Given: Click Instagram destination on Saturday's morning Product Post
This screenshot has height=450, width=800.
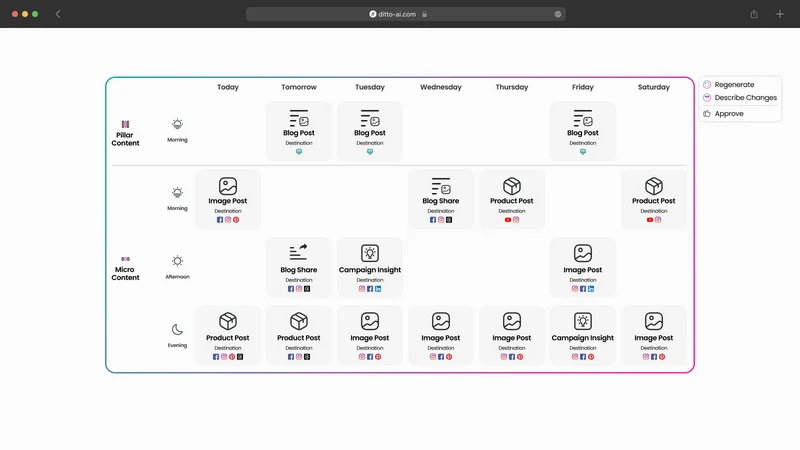Looking at the screenshot, I should [658, 220].
